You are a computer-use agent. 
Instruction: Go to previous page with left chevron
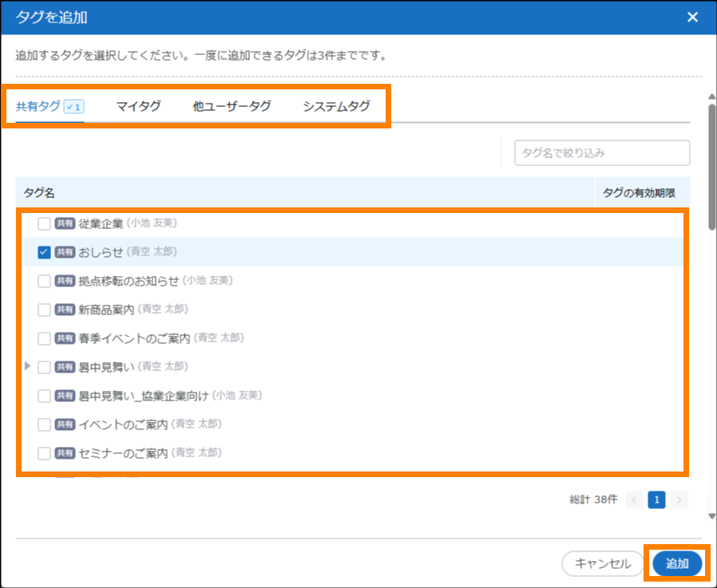635,499
